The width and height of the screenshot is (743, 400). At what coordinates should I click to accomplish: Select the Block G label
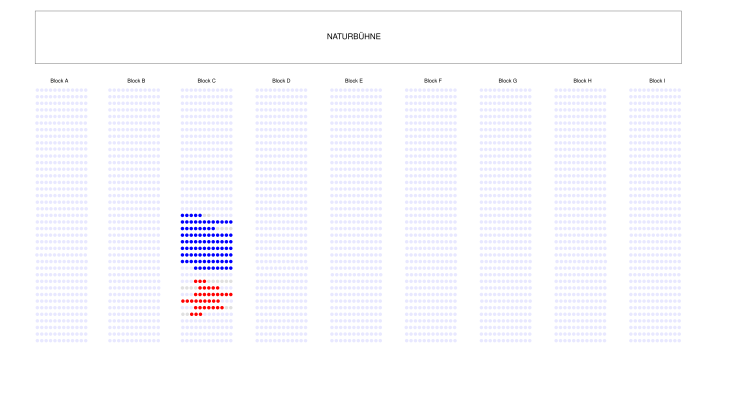tap(508, 80)
